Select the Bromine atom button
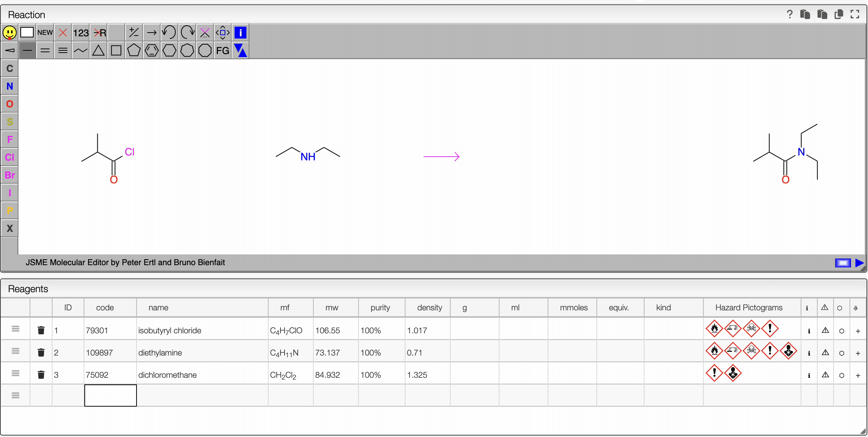 point(10,175)
